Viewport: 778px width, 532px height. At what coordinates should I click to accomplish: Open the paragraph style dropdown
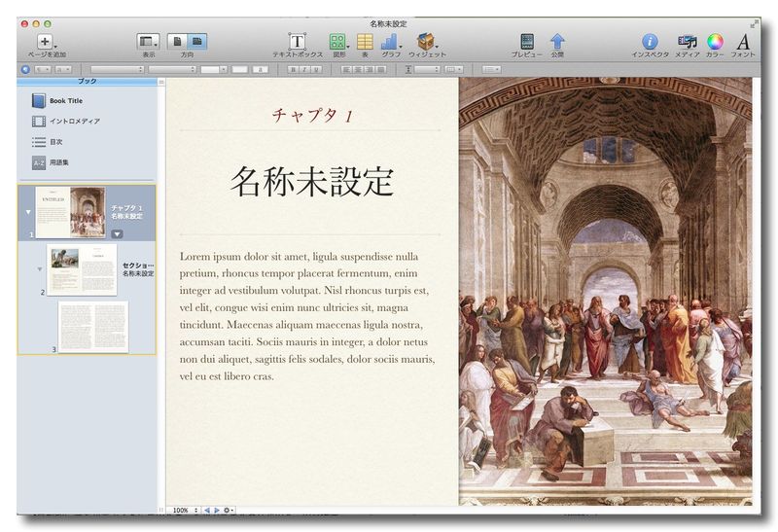[x=43, y=69]
